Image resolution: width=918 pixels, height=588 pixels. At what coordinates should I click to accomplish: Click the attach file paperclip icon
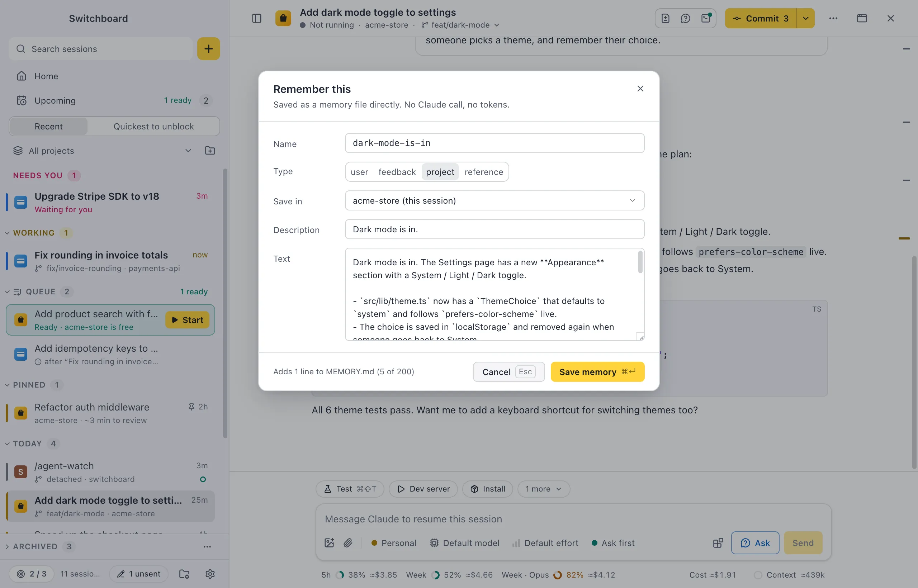coord(348,543)
